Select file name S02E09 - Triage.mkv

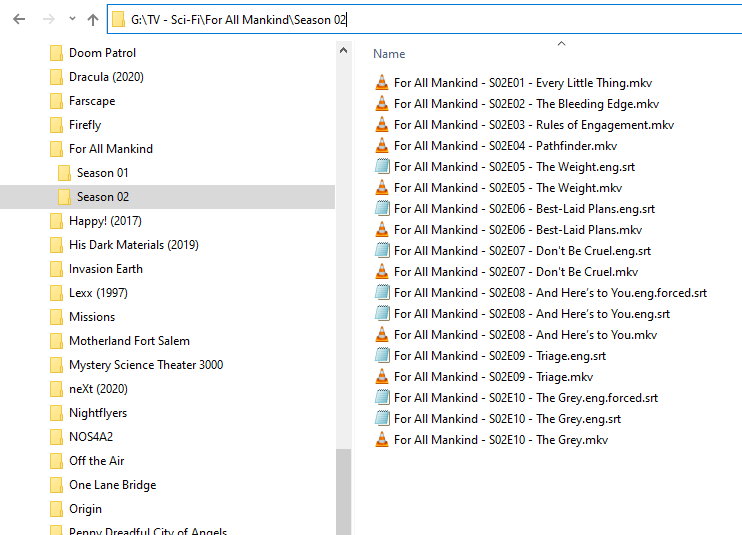[x=494, y=377]
